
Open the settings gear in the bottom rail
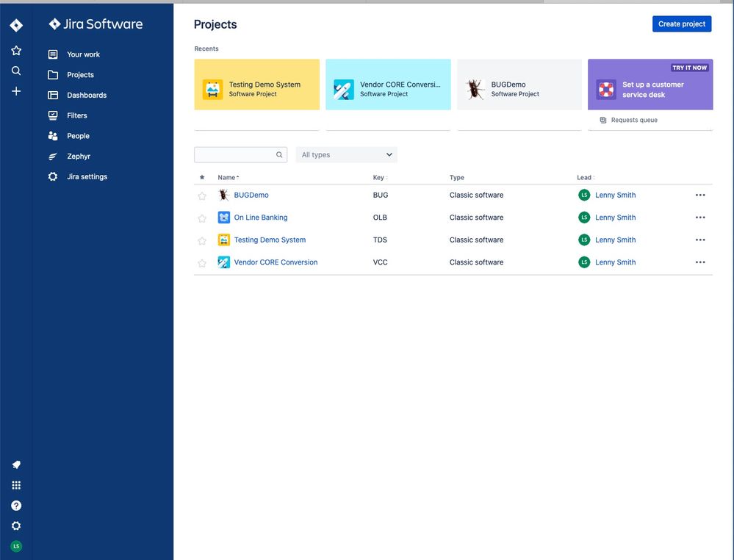click(16, 525)
